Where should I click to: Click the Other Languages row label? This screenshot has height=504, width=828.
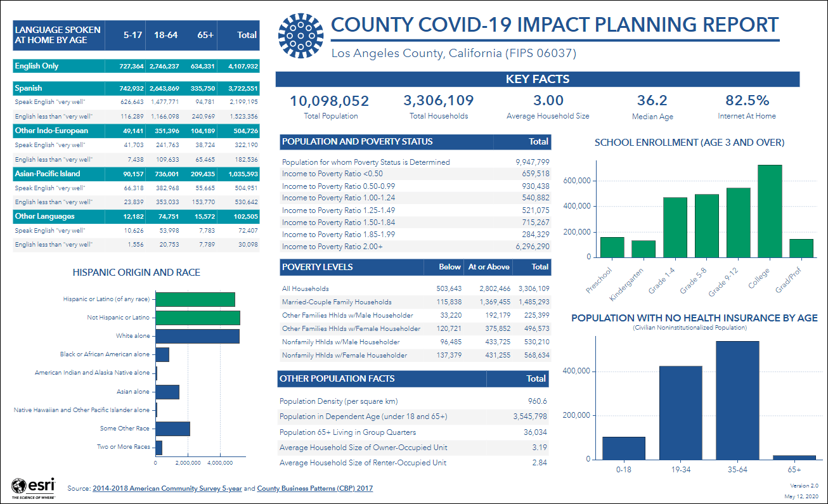point(44,216)
